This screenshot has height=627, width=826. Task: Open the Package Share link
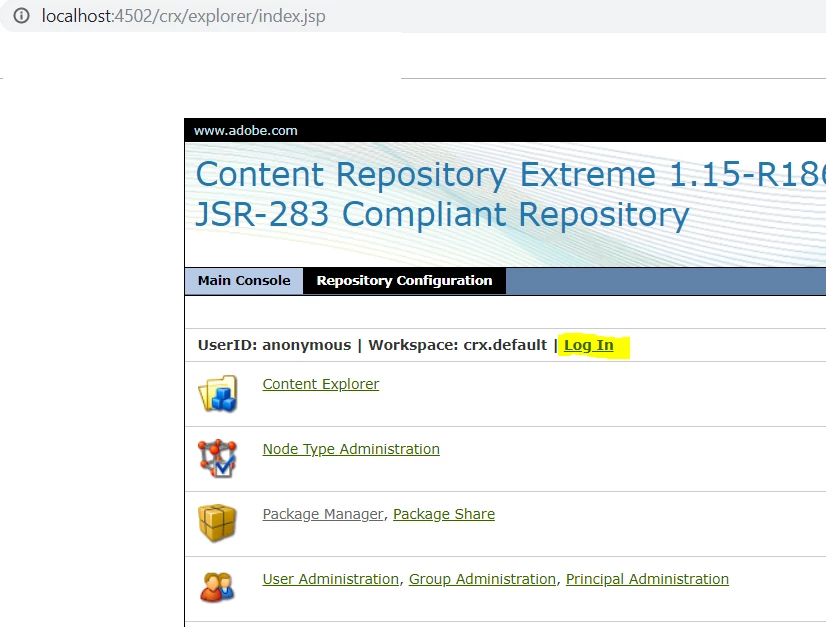444,514
